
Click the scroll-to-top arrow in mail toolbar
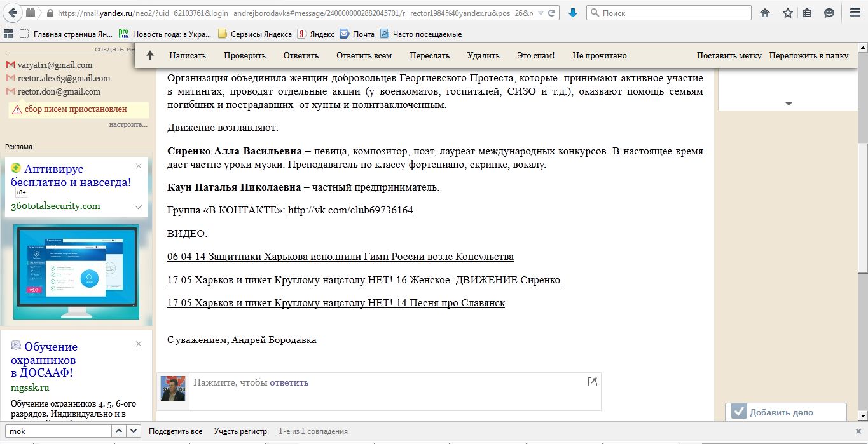pyautogui.click(x=150, y=55)
